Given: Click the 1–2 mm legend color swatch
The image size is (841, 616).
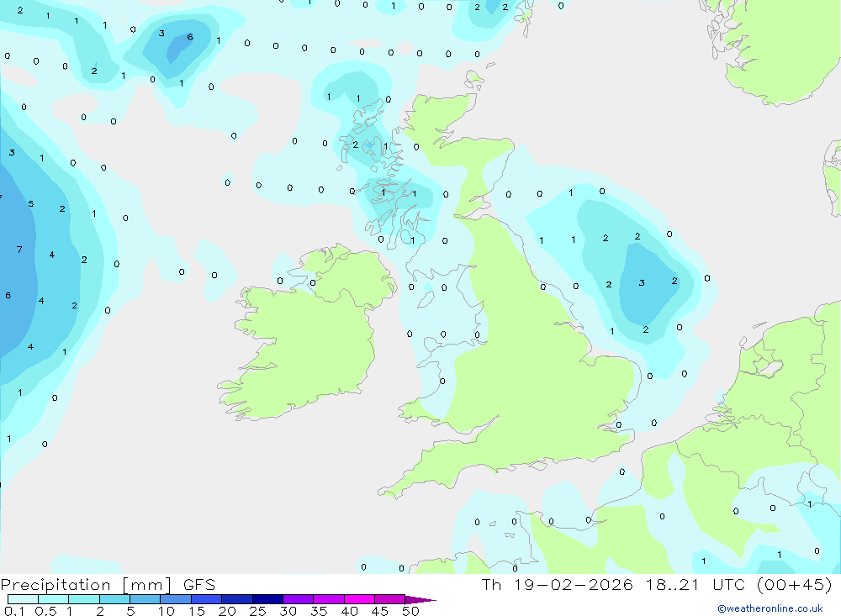Looking at the screenshot, I should click(x=83, y=599).
